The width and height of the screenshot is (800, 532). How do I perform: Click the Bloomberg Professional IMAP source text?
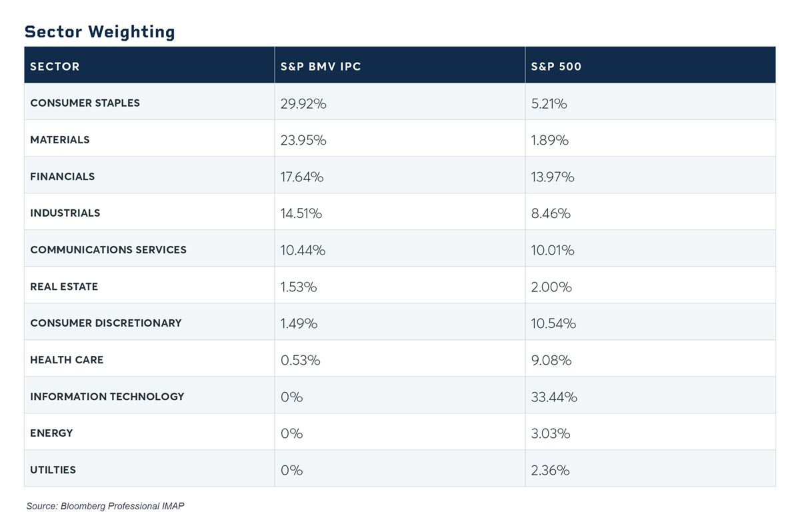click(105, 507)
